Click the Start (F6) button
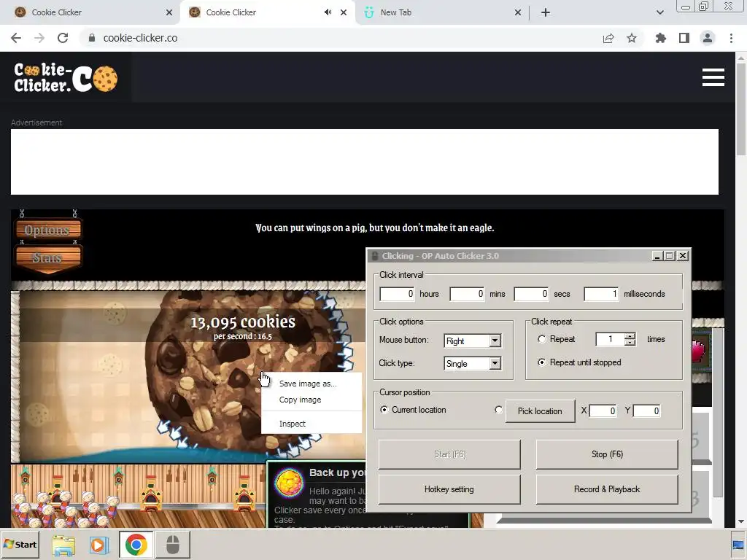The image size is (747, 560). point(449,454)
